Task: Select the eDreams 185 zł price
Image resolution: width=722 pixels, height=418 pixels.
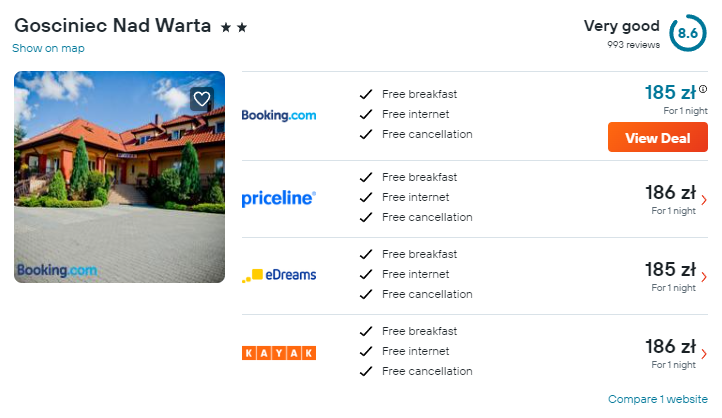Action: [x=670, y=269]
